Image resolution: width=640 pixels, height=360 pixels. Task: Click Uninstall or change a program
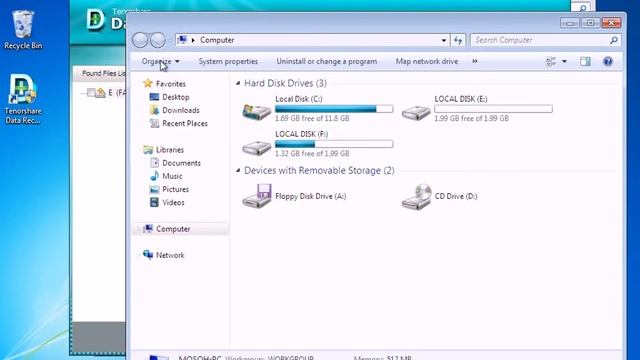pyautogui.click(x=327, y=62)
